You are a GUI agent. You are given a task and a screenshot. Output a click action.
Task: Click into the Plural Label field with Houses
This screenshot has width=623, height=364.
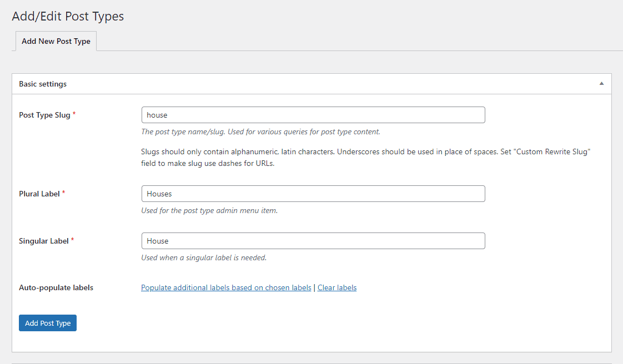click(313, 194)
